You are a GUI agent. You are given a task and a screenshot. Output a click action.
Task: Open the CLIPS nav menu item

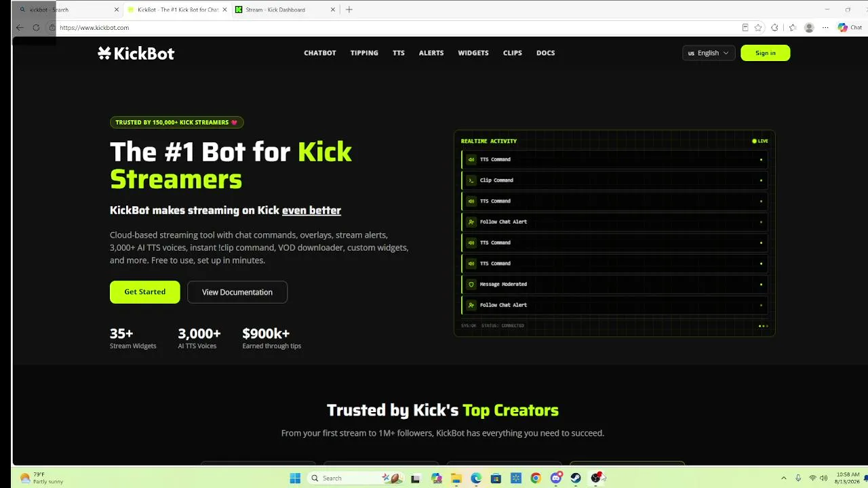(513, 53)
